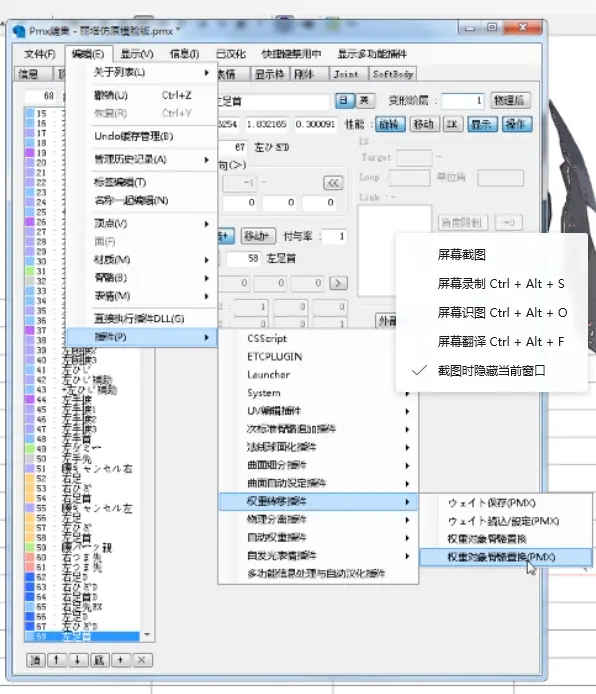Select bone row 59 in list
Viewport: 596px width, 694px height.
(83, 547)
